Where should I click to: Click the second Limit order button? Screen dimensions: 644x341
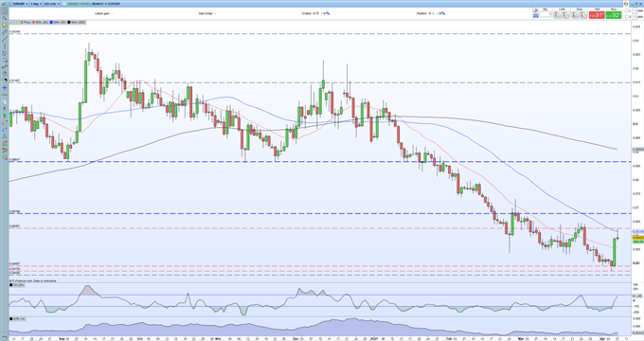pyautogui.click(x=566, y=15)
